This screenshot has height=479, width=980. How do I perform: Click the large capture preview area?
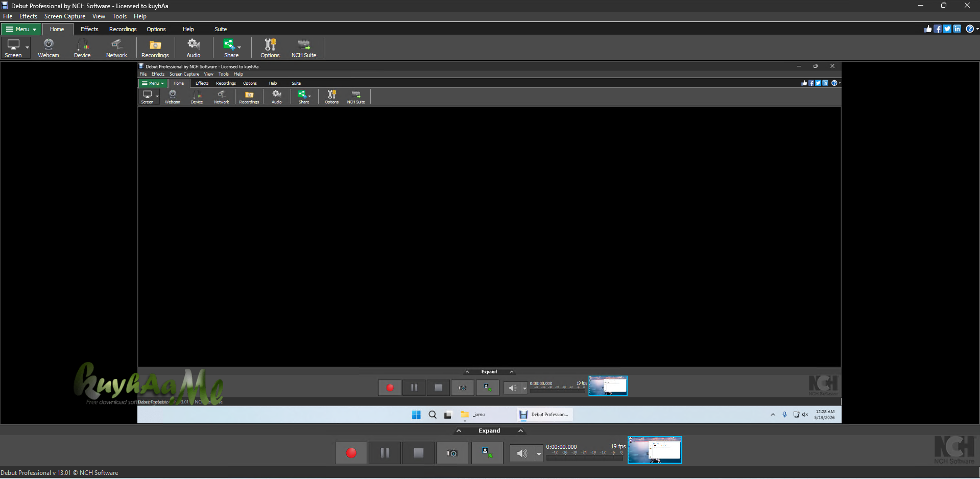489,243
